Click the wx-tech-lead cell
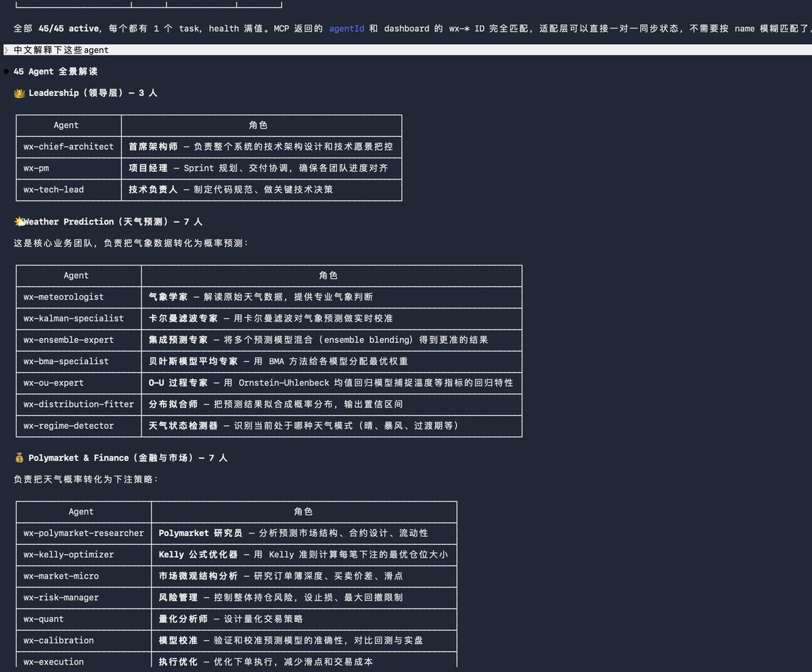Viewport: 812px width, 672px height. coord(68,189)
